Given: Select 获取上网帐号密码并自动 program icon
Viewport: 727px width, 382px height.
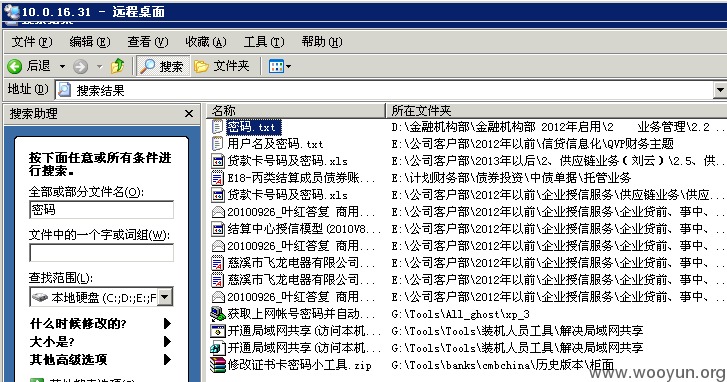Looking at the screenshot, I should pyautogui.click(x=217, y=314).
